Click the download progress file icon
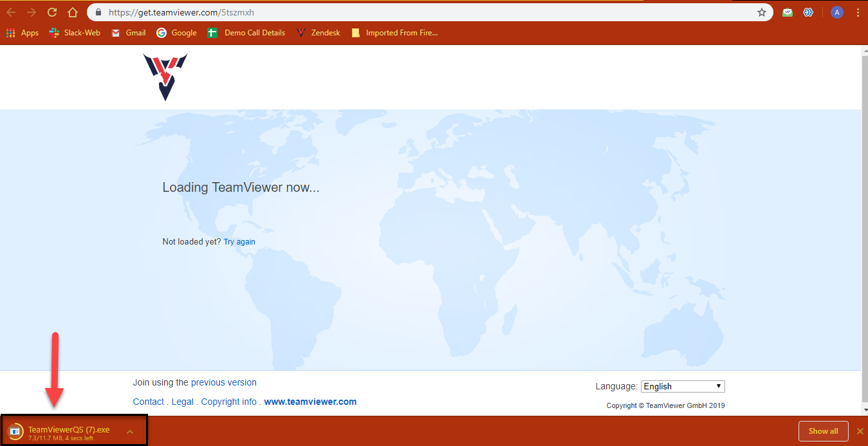Image resolution: width=868 pixels, height=446 pixels. (x=15, y=431)
